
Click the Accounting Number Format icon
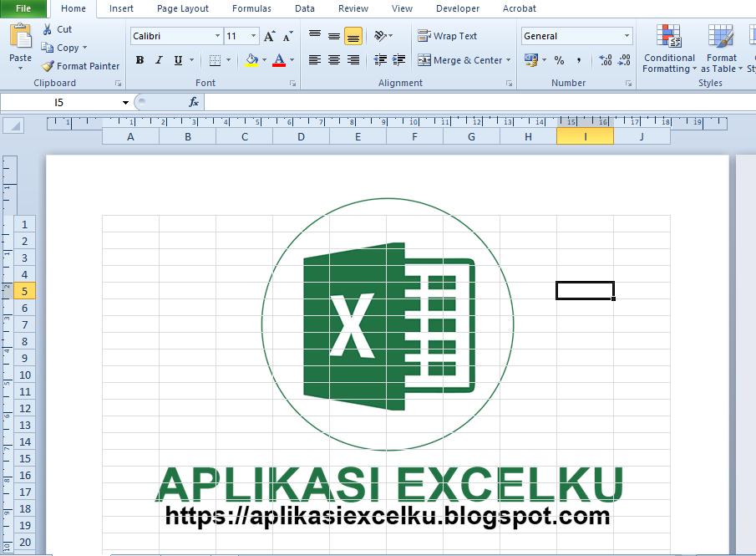pos(531,60)
